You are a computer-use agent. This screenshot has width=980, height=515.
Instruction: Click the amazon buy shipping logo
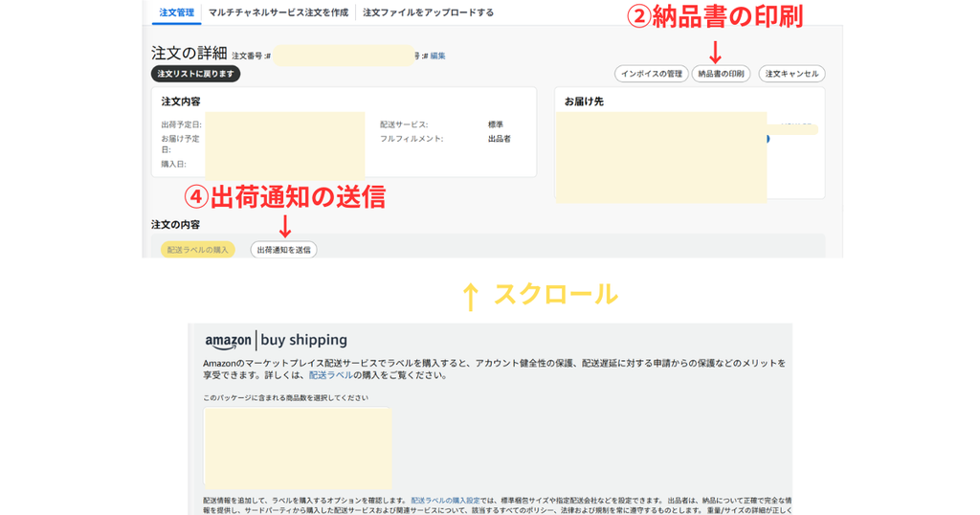[276, 341]
